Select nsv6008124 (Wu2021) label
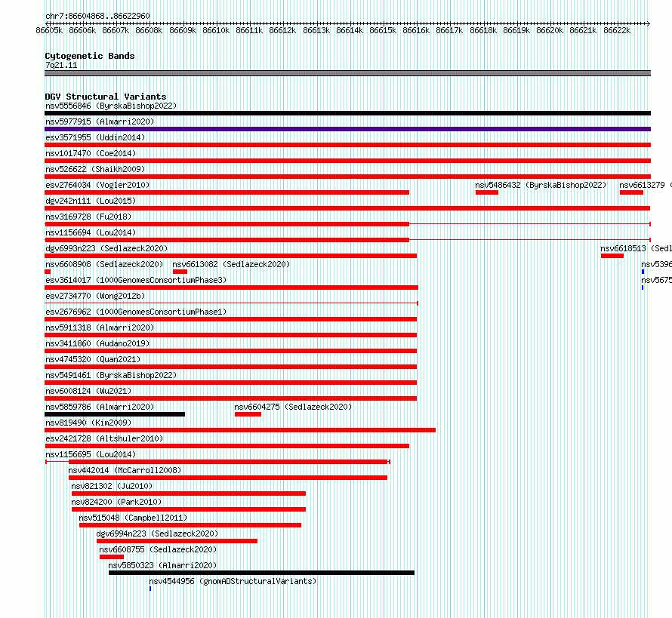 pyautogui.click(x=88, y=391)
